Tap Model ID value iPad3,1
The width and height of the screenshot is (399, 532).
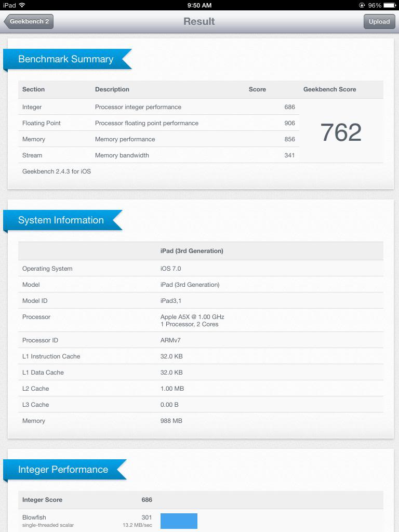pos(171,301)
